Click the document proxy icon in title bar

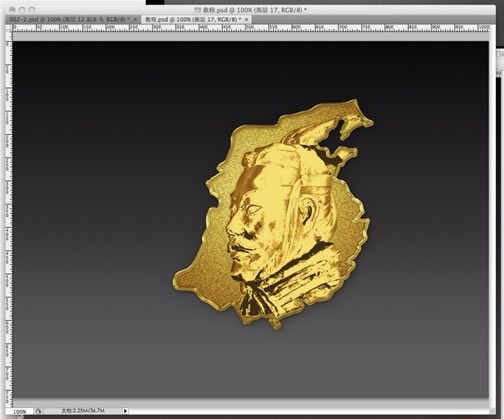[x=197, y=10]
